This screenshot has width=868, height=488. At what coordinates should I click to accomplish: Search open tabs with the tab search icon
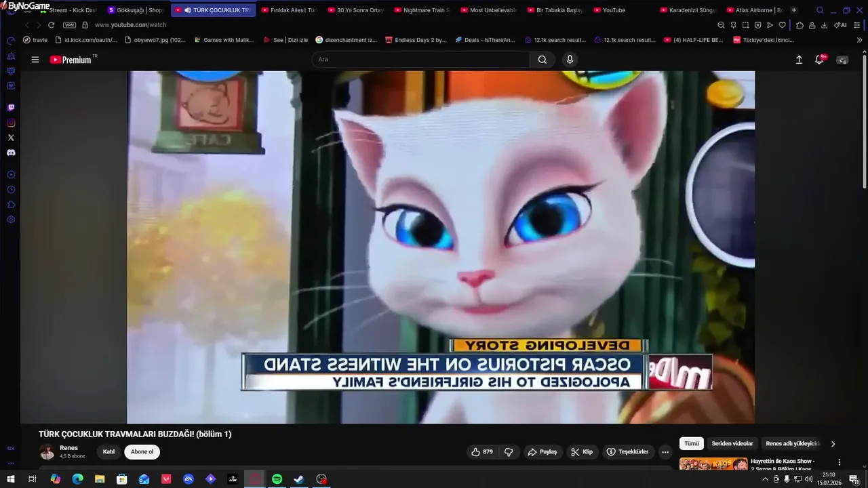820,10
